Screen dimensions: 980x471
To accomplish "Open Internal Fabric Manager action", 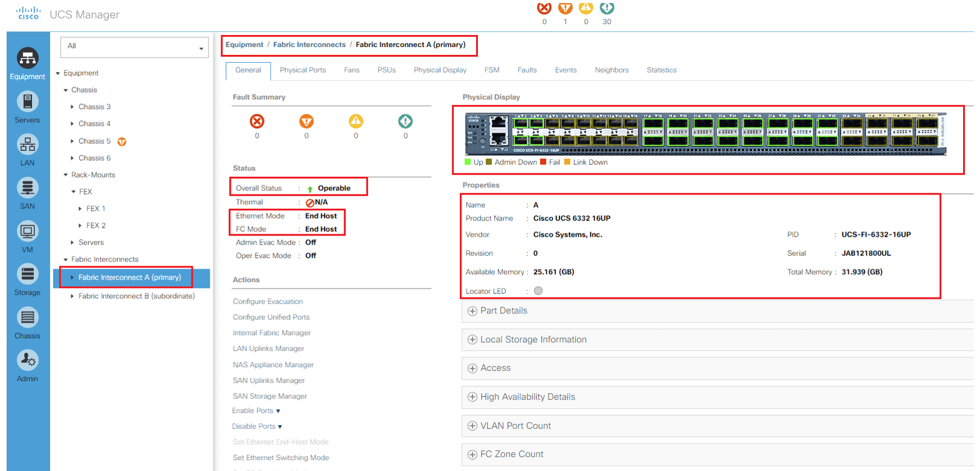I will (x=272, y=333).
